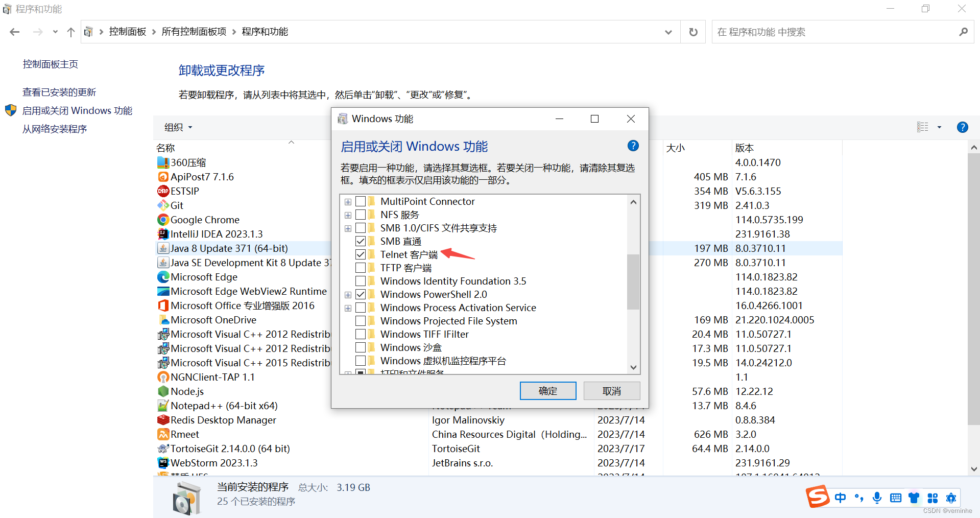Click the Node.js program icon
This screenshot has width=980, height=518.
(x=163, y=391)
